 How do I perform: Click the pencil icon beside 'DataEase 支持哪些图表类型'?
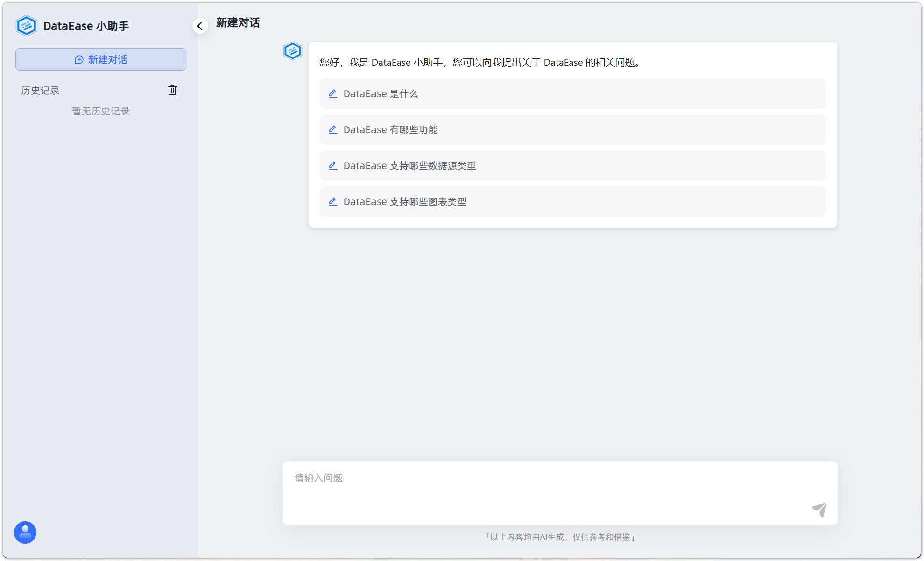tap(333, 201)
